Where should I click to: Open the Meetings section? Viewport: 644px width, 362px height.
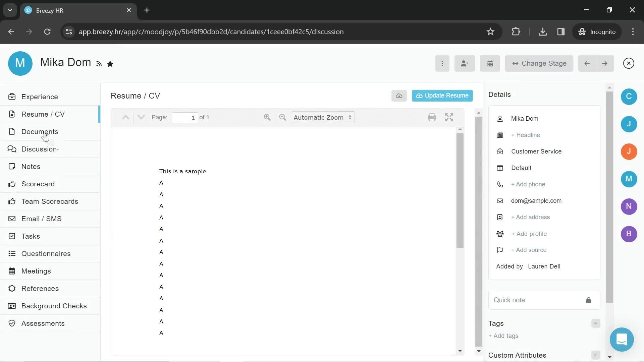point(50,271)
